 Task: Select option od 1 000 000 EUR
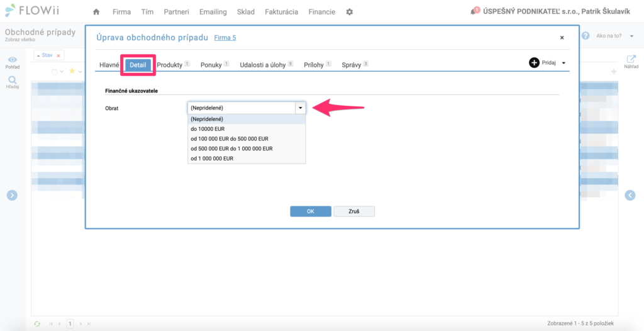tap(247, 159)
